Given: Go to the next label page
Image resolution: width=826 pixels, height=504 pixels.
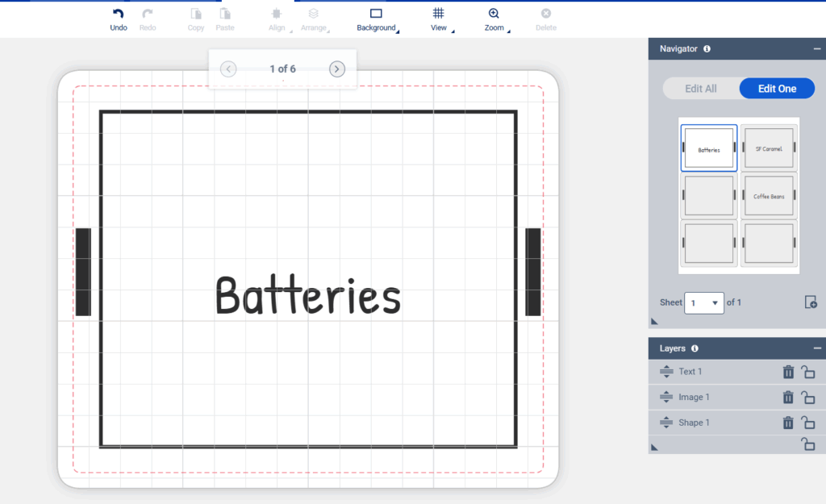Looking at the screenshot, I should pyautogui.click(x=337, y=69).
